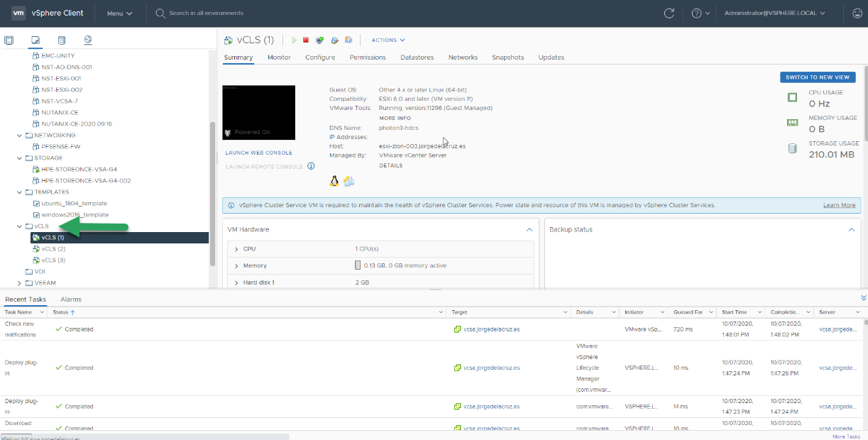Open the Datastores tab
This screenshot has width=868, height=440.
click(417, 57)
